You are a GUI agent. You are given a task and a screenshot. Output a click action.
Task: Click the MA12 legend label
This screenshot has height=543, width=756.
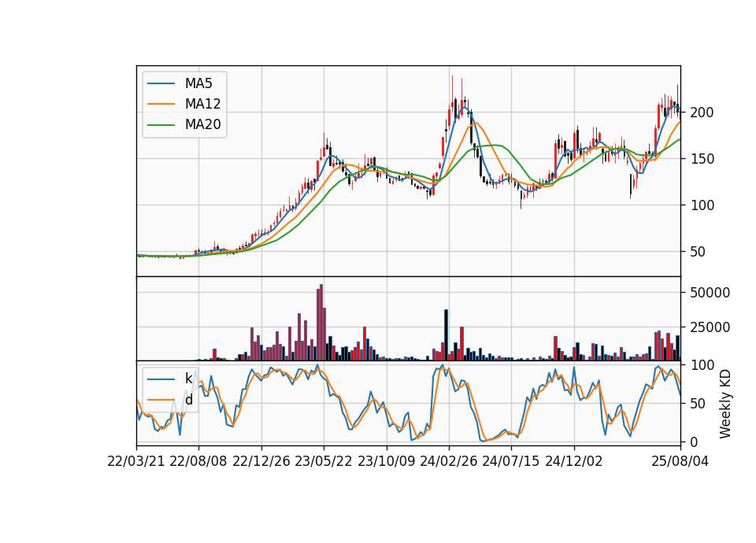click(202, 104)
